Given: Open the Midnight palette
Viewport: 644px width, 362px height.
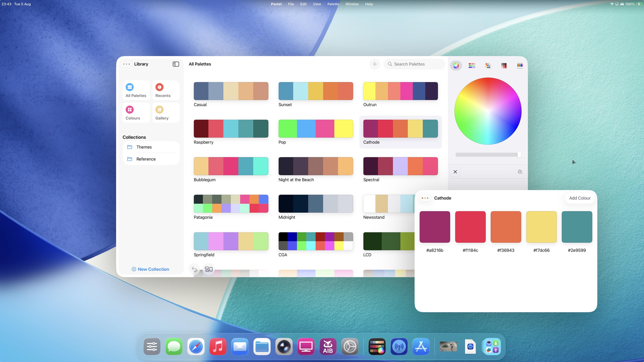Looking at the screenshot, I should (x=315, y=204).
